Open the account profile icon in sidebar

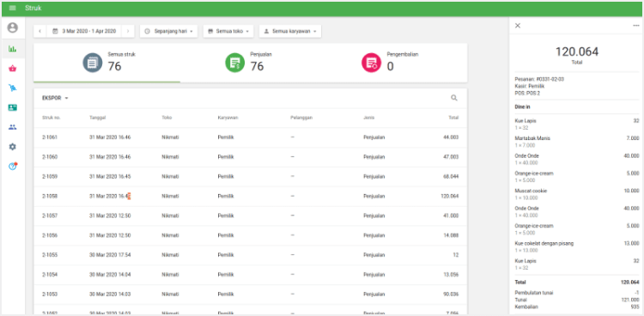tap(13, 28)
